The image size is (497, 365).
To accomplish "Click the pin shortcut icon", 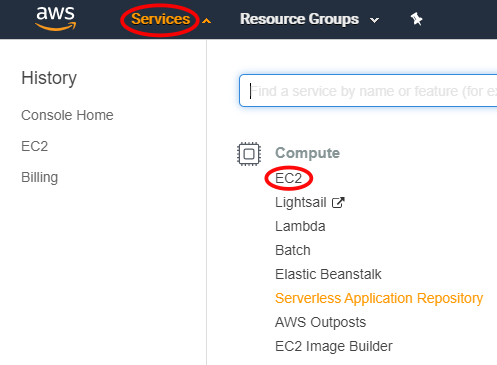I will [416, 19].
